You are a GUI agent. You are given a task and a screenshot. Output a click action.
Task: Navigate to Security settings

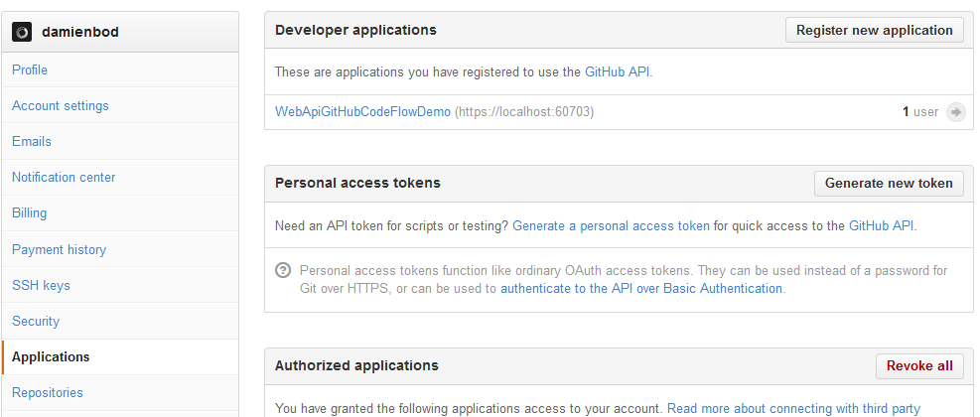tap(36, 321)
